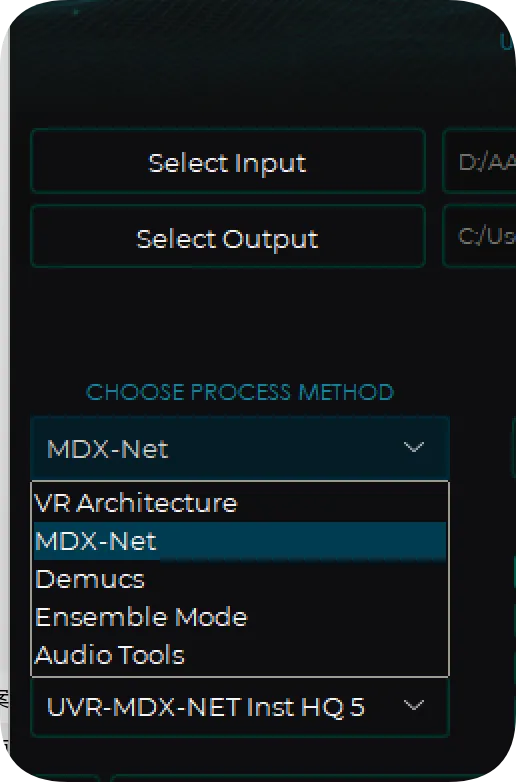Click the empty dark header area above Select Input
The width and height of the screenshot is (516, 782).
pyautogui.click(x=249, y=75)
